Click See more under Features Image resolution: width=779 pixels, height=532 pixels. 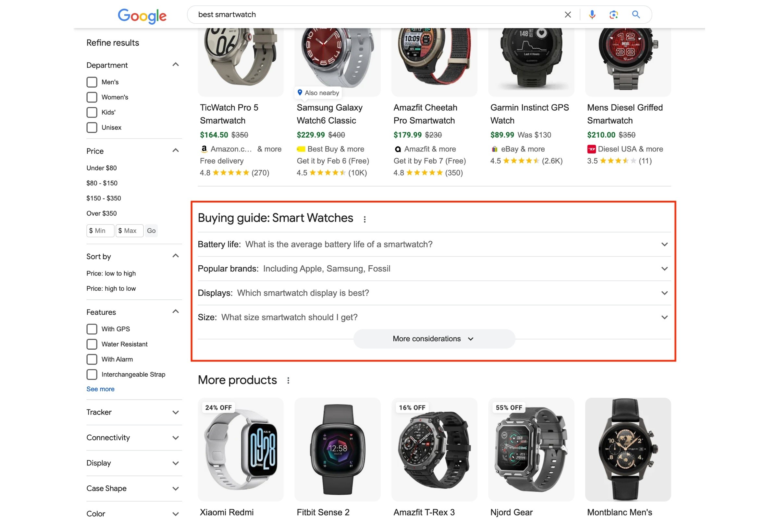point(100,389)
